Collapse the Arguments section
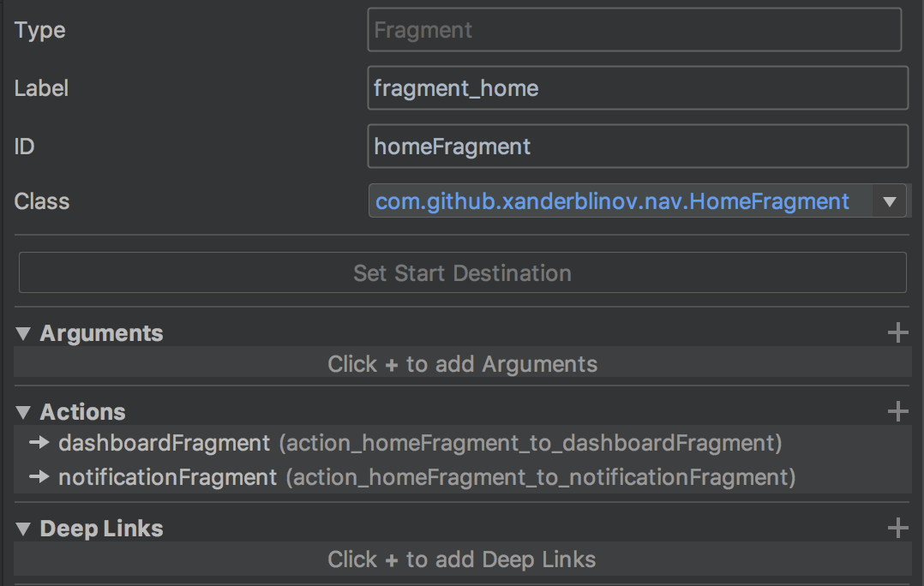 23,333
